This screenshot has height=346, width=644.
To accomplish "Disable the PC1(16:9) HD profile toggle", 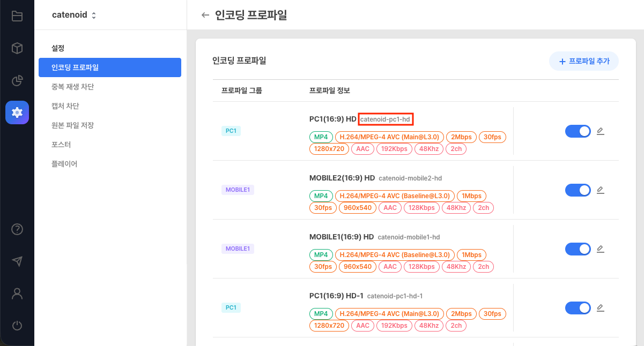I will tap(578, 131).
